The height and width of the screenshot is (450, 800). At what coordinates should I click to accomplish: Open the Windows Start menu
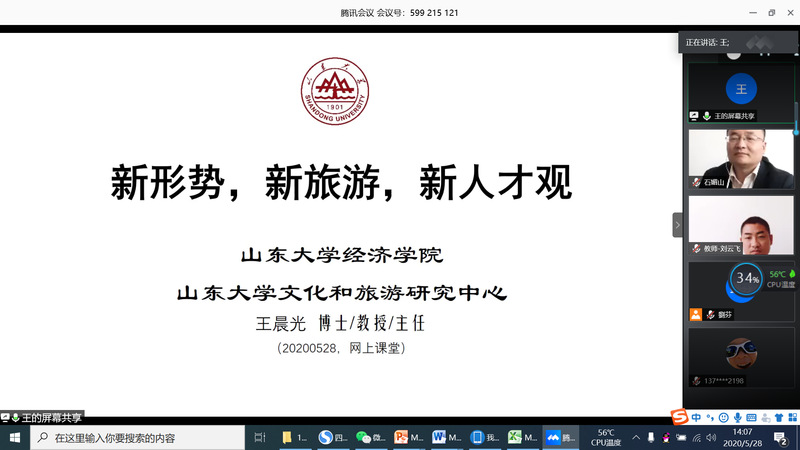[x=15, y=438]
